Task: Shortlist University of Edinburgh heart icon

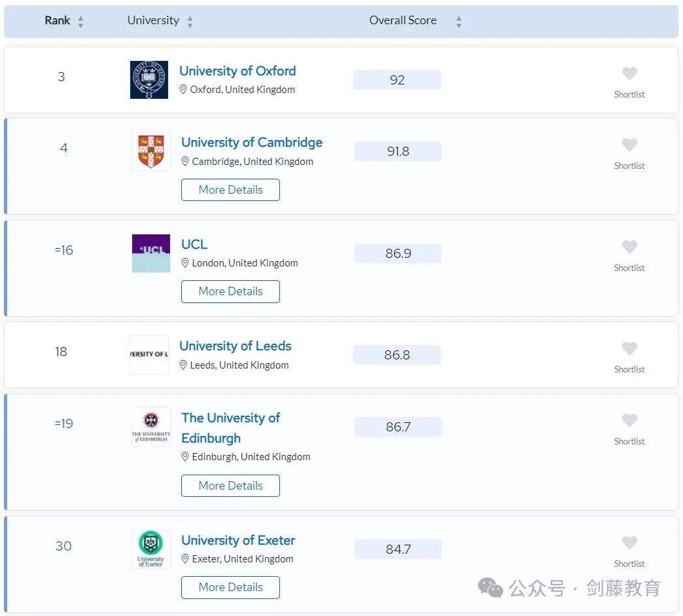Action: click(629, 420)
